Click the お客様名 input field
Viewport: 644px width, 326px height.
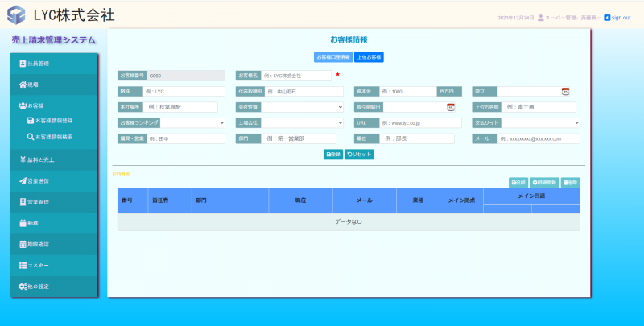296,76
